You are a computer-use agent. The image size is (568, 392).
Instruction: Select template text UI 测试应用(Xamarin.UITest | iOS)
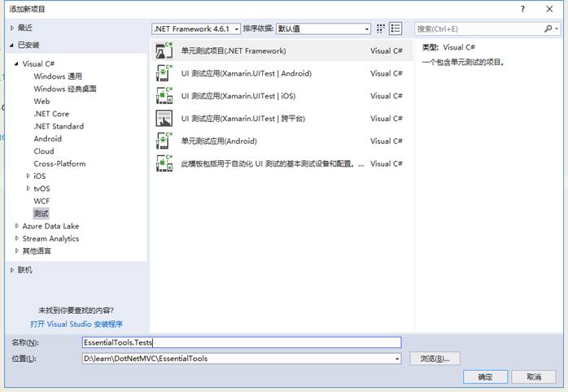click(x=238, y=96)
